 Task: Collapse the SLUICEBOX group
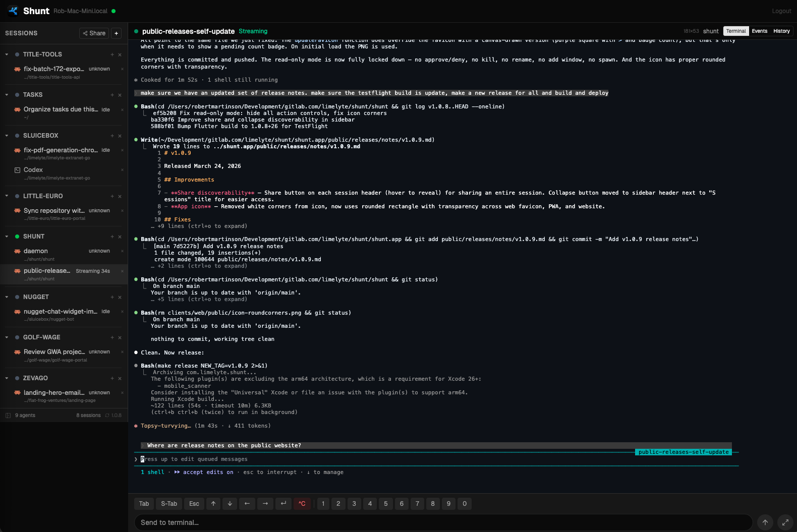click(x=7, y=136)
